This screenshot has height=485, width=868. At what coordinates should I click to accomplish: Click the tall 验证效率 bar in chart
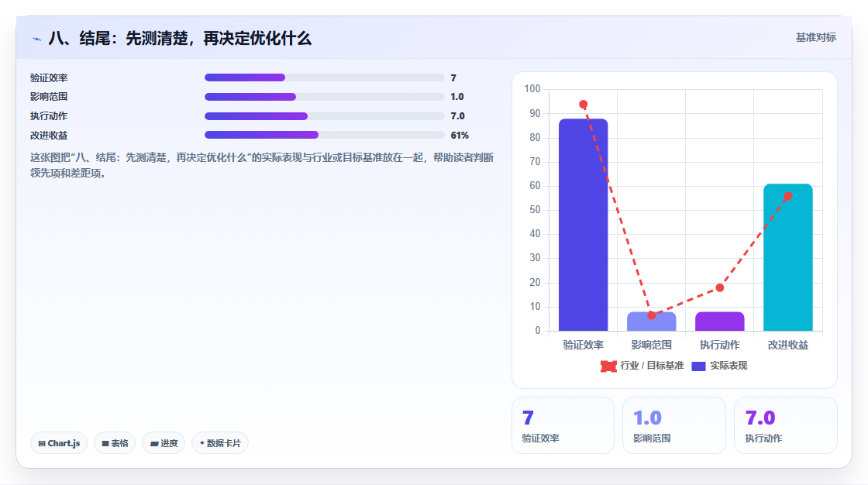point(583,225)
